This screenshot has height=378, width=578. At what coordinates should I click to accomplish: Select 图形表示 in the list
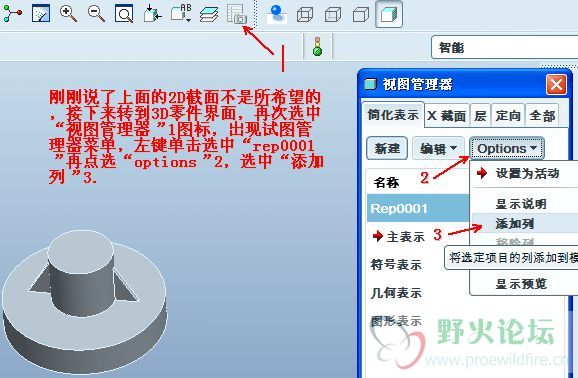tap(396, 321)
